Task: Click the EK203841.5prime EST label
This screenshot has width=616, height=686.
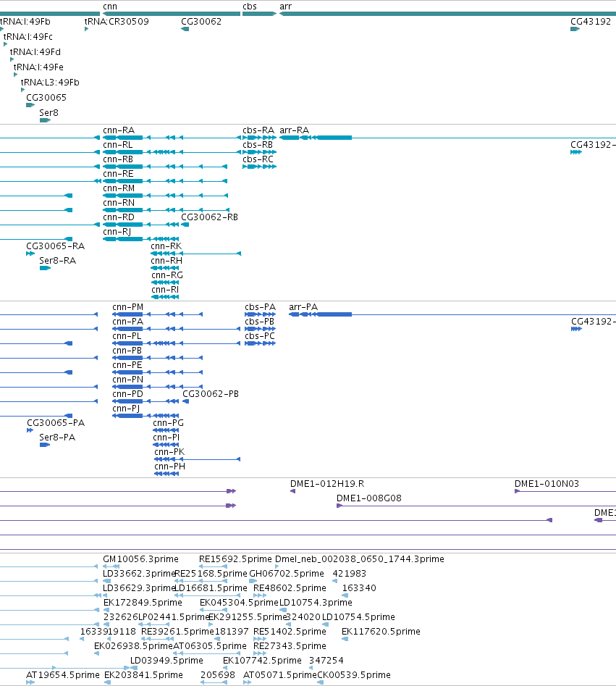Action: pos(143,675)
